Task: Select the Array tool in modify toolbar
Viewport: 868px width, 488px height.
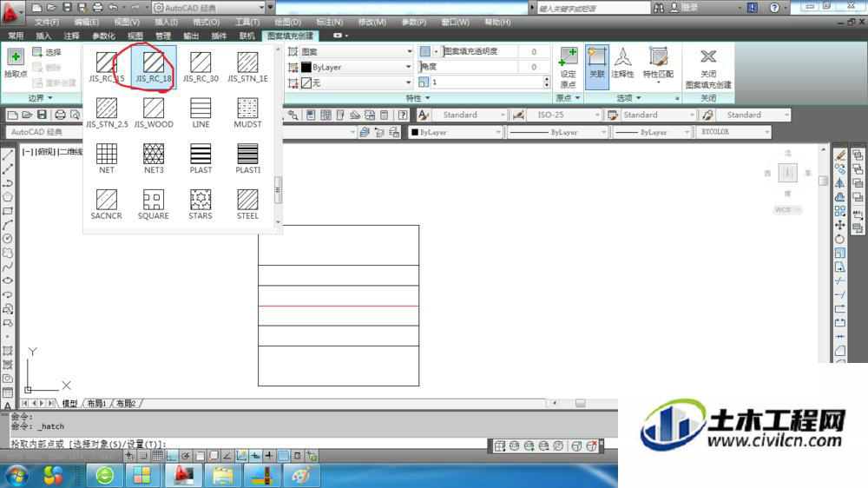Action: coord(840,211)
